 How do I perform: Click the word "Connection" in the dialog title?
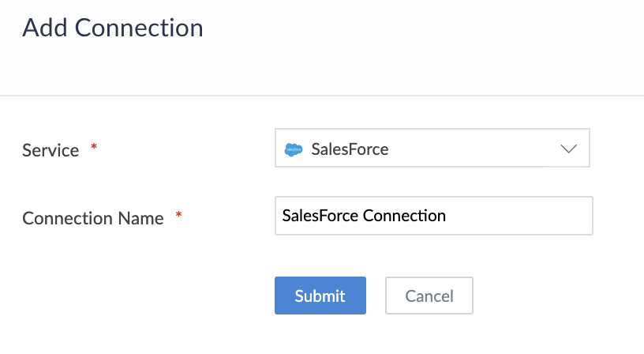coord(137,28)
